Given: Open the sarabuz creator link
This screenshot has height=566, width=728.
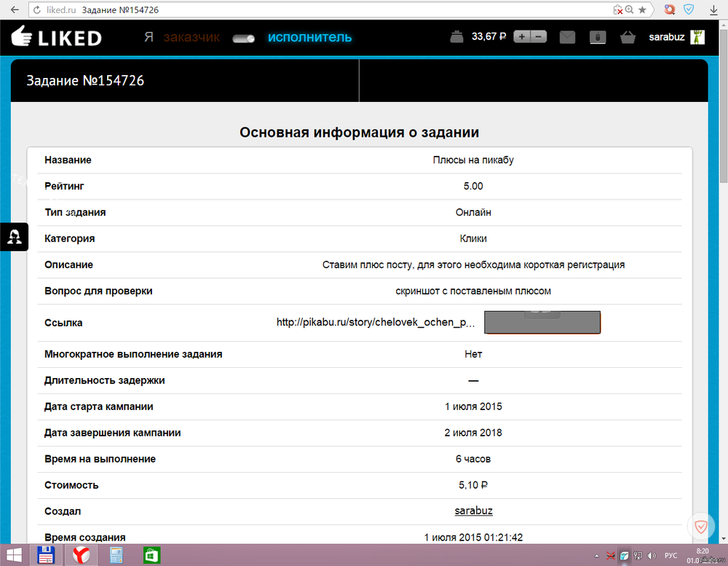Looking at the screenshot, I should pos(473,511).
